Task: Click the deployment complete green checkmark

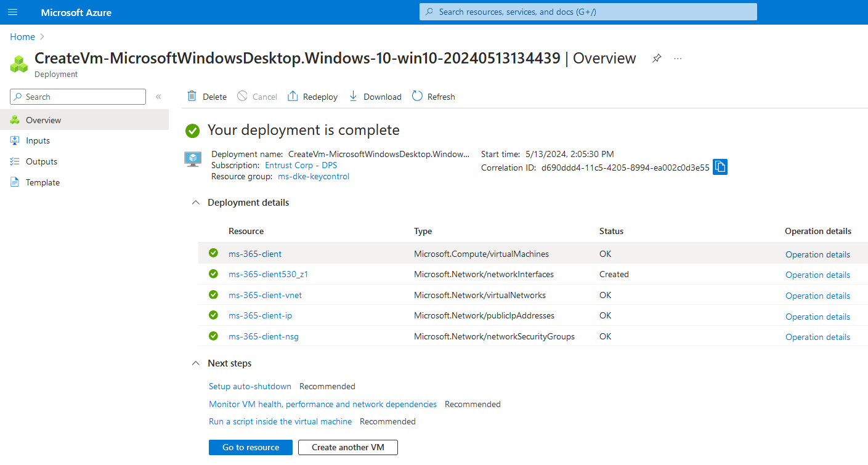Action: [193, 131]
